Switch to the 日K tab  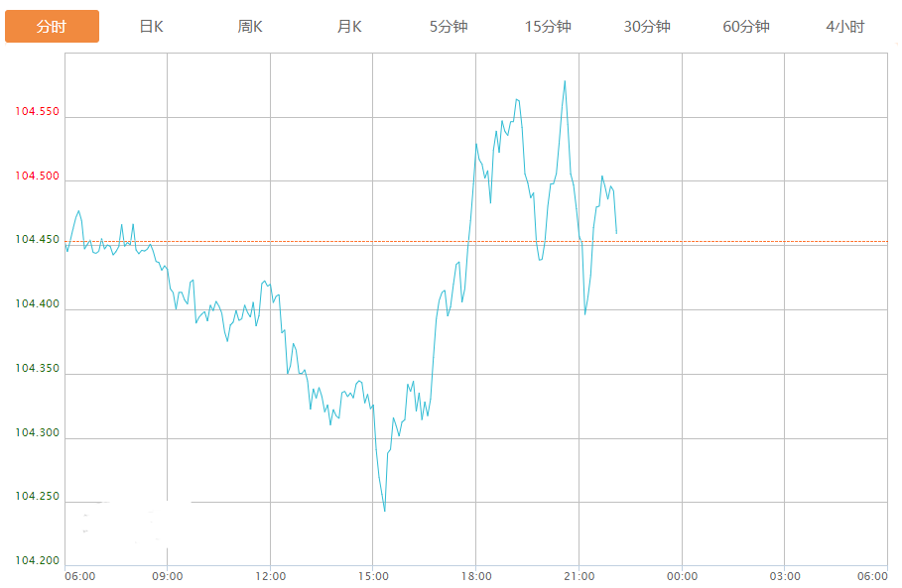(x=151, y=27)
